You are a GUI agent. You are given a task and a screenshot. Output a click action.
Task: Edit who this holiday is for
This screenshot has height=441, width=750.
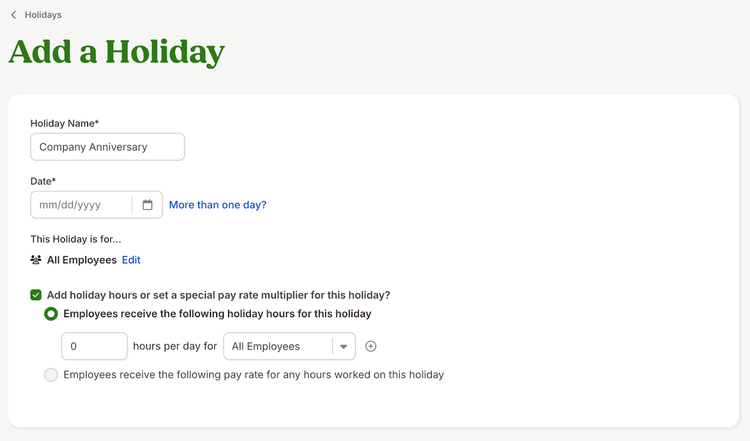[x=131, y=260]
